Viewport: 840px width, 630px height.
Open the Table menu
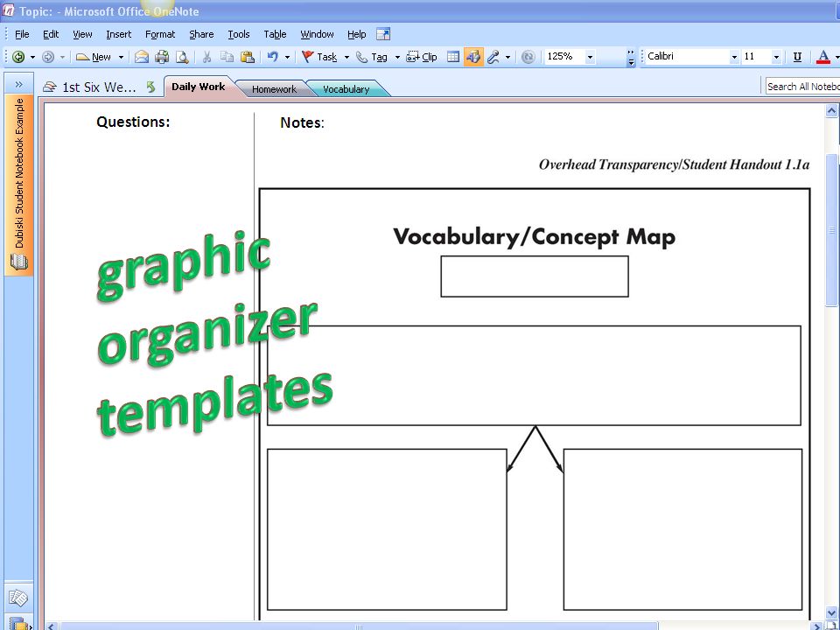[275, 34]
